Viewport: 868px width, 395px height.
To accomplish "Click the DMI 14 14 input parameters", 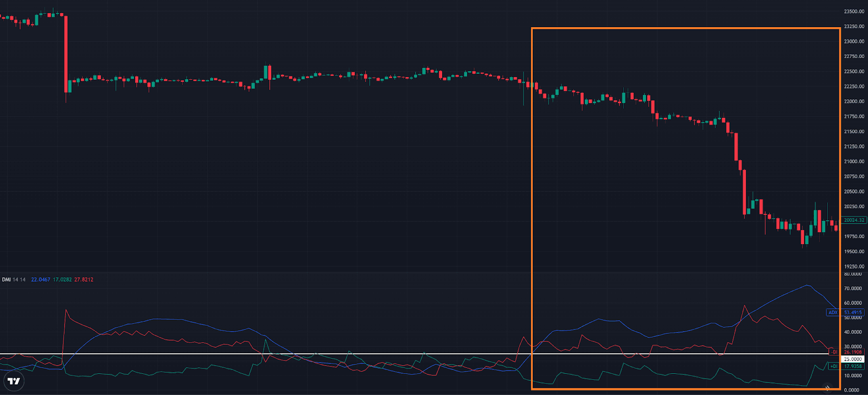I will 19,280.
